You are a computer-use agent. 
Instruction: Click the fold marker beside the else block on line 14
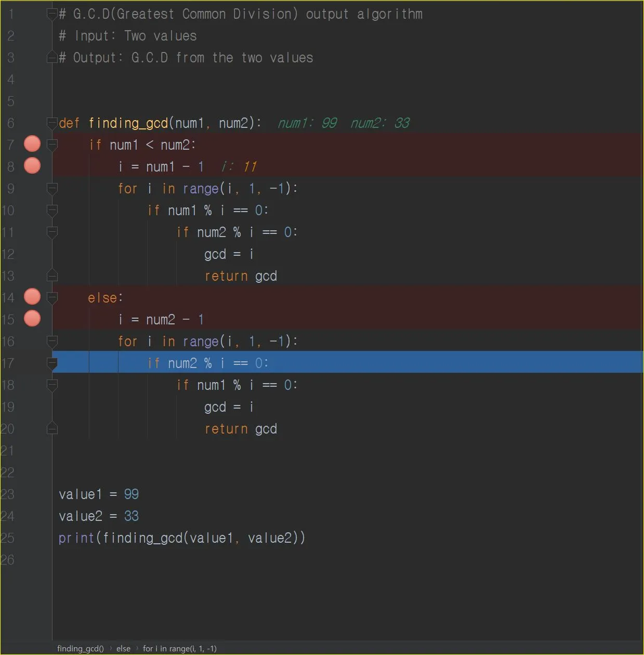click(x=52, y=297)
